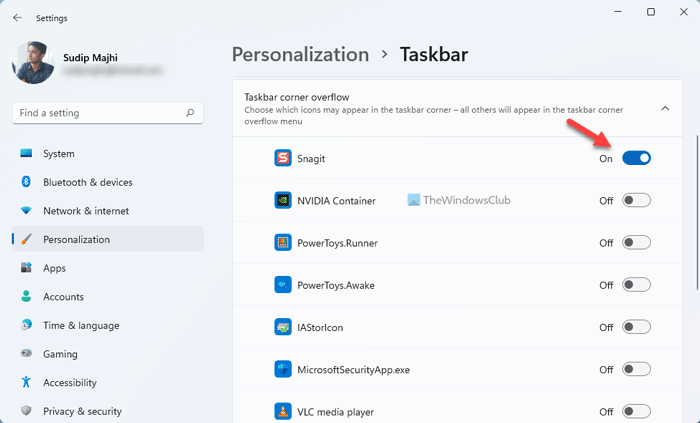Click the Apps sidebar icon
The image size is (700, 423).
pos(26,268)
